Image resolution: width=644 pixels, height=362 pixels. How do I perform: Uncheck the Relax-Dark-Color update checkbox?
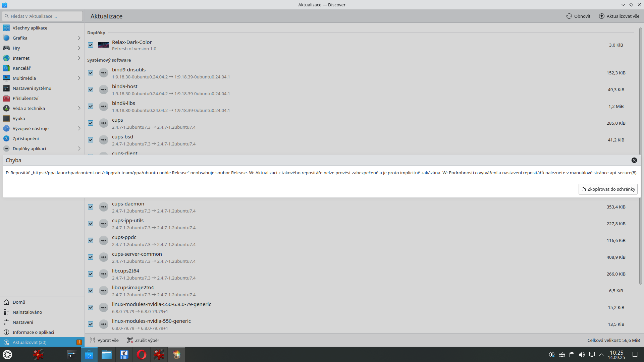(91, 45)
